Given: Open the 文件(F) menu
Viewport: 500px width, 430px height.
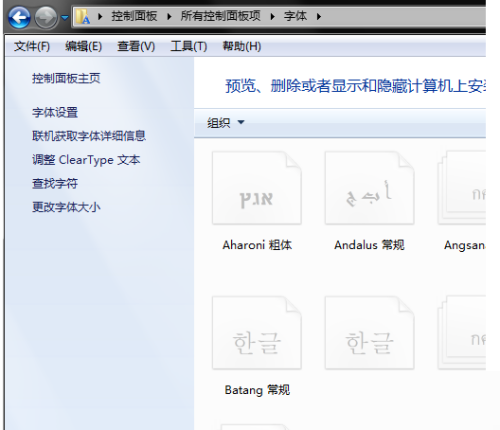Looking at the screenshot, I should [32, 46].
